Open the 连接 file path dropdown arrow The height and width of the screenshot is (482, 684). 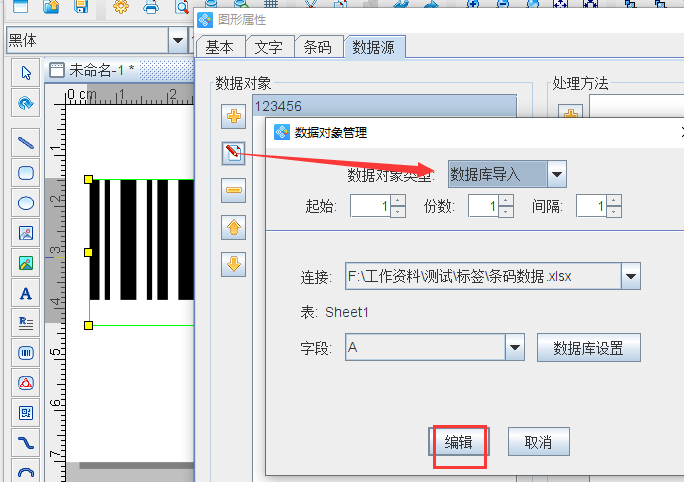tap(631, 276)
